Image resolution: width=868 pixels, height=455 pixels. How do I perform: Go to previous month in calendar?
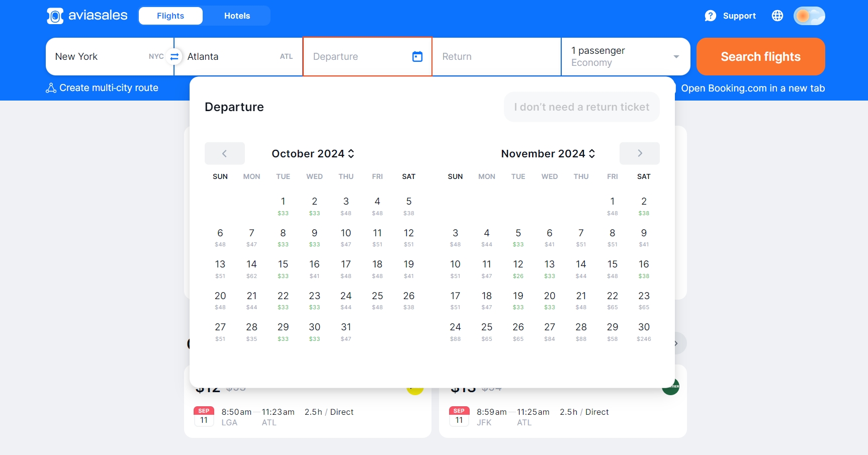(x=225, y=153)
